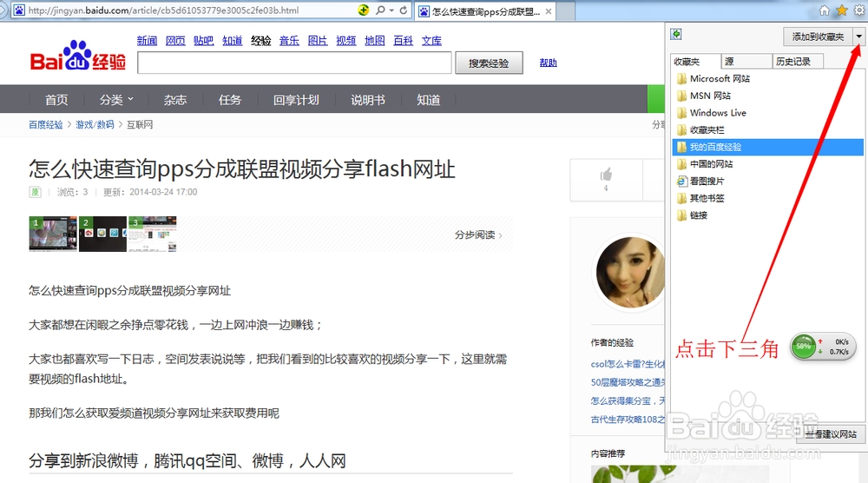
Task: Expand the 添加到收藏夹 dropdown arrow
Action: pyautogui.click(x=858, y=36)
